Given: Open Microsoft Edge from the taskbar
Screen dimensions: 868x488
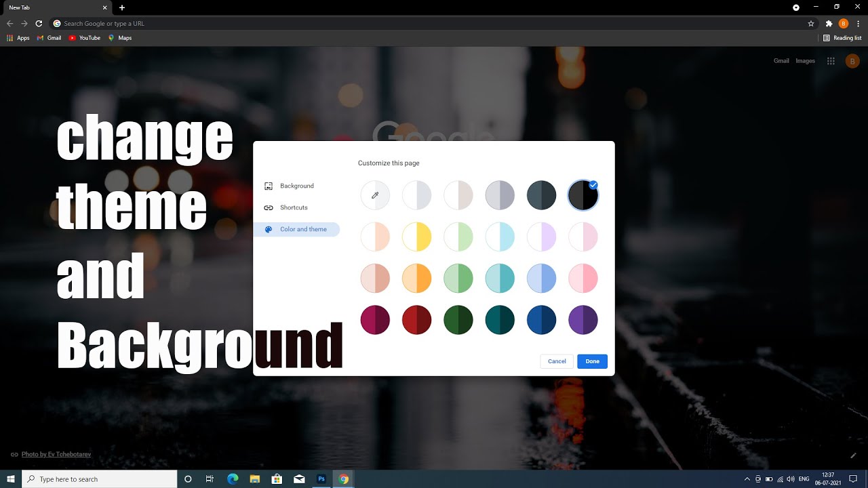Looking at the screenshot, I should 233,479.
